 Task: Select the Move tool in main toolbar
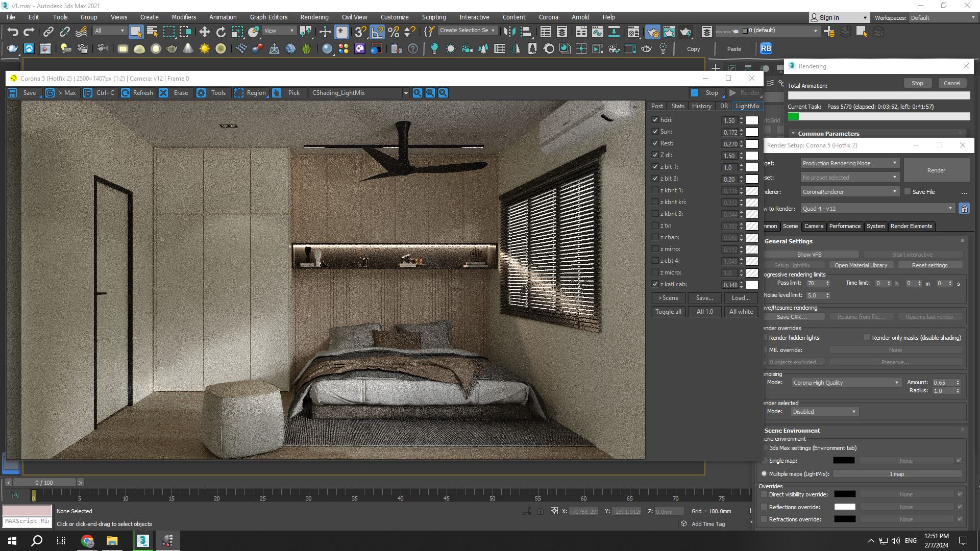[x=204, y=32]
